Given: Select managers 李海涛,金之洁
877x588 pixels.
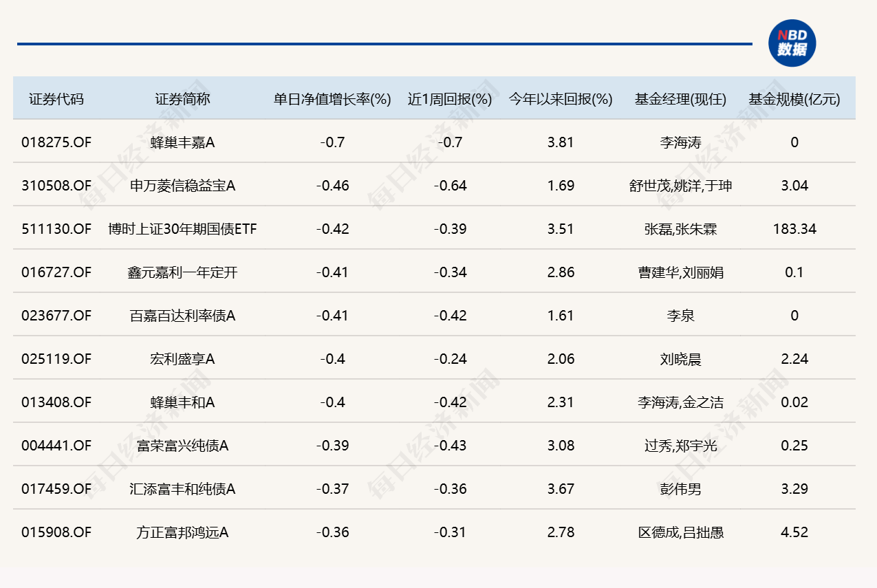Looking at the screenshot, I should point(680,403).
